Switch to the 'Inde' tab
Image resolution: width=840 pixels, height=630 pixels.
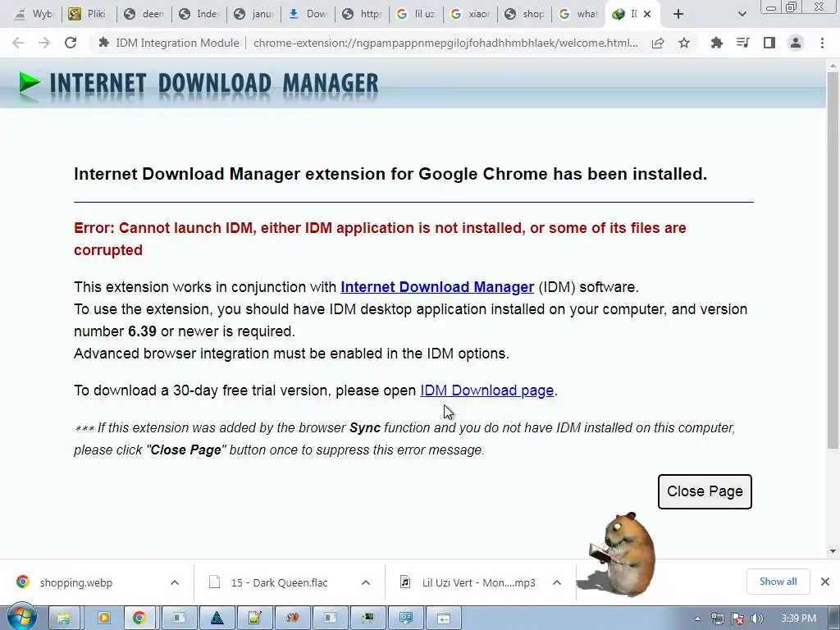coord(199,15)
